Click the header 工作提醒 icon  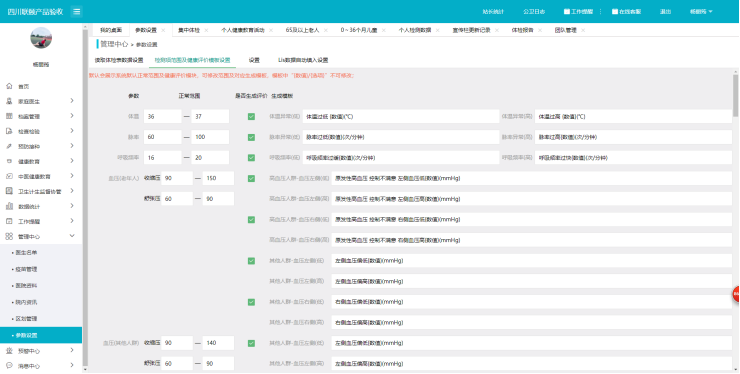567,11
